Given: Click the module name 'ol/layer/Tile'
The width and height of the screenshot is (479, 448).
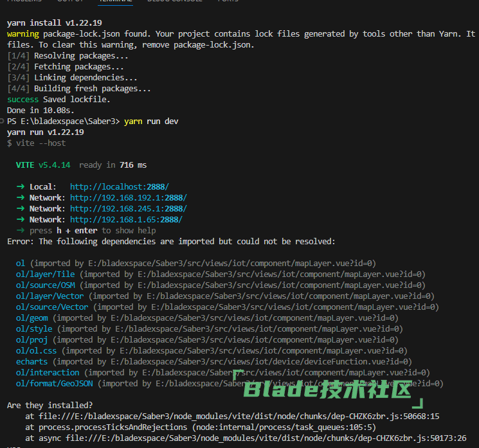Looking at the screenshot, I should point(45,274).
